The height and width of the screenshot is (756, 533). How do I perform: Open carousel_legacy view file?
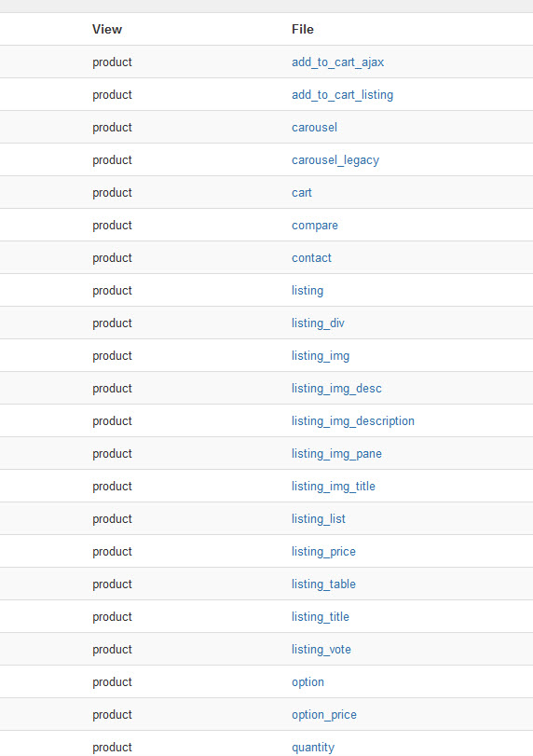click(x=335, y=160)
